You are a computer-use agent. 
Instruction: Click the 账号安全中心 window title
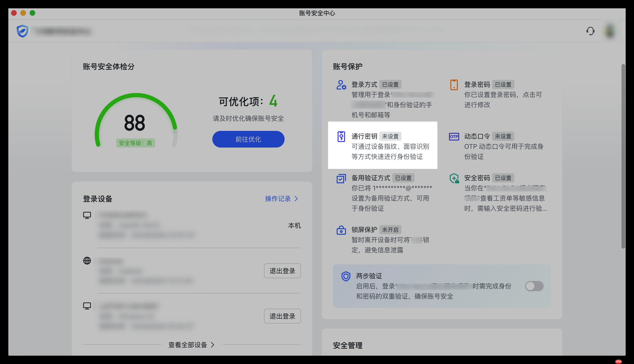tap(317, 13)
